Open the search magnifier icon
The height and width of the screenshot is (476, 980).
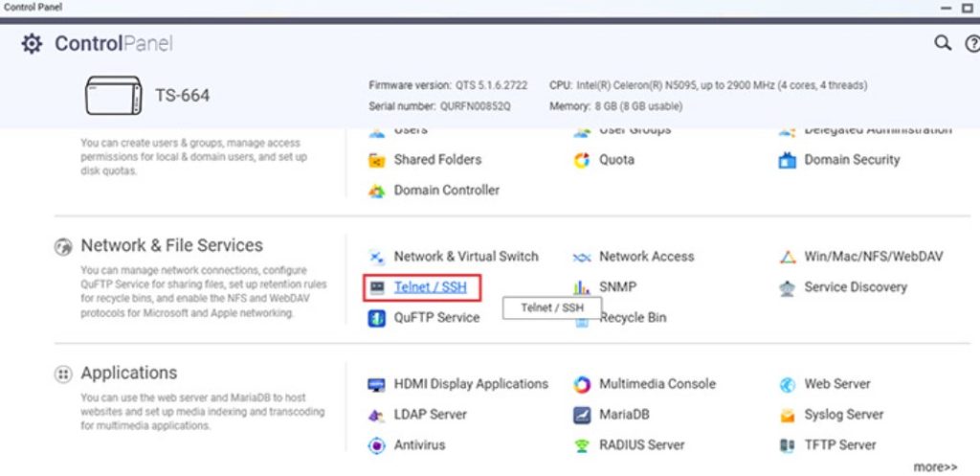[x=943, y=43]
